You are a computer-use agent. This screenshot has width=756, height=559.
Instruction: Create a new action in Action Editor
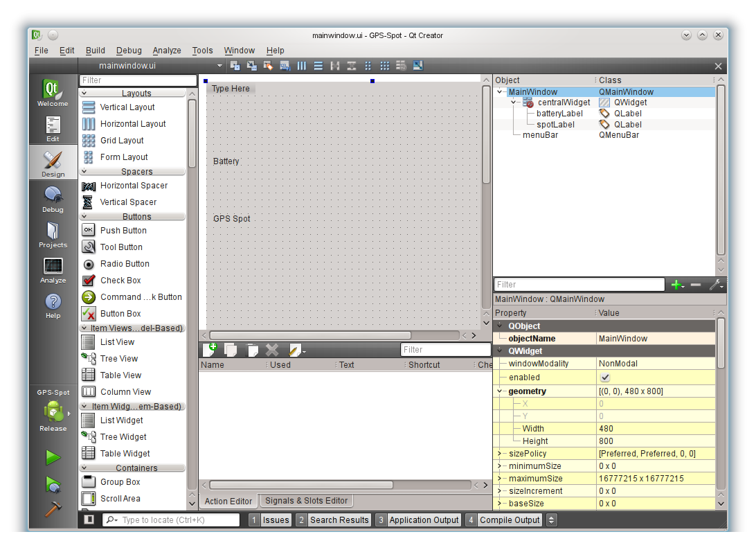(x=210, y=349)
